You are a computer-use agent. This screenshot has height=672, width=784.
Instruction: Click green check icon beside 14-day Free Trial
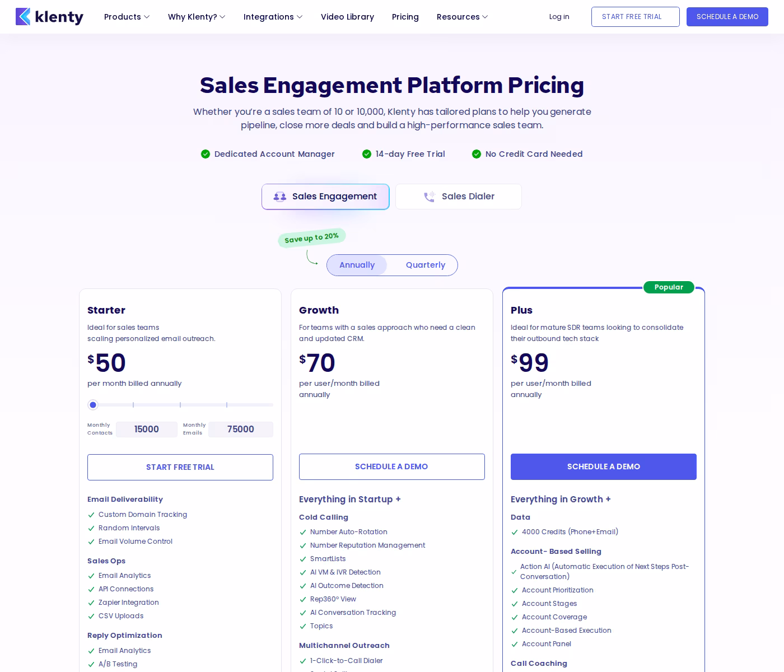click(x=367, y=154)
